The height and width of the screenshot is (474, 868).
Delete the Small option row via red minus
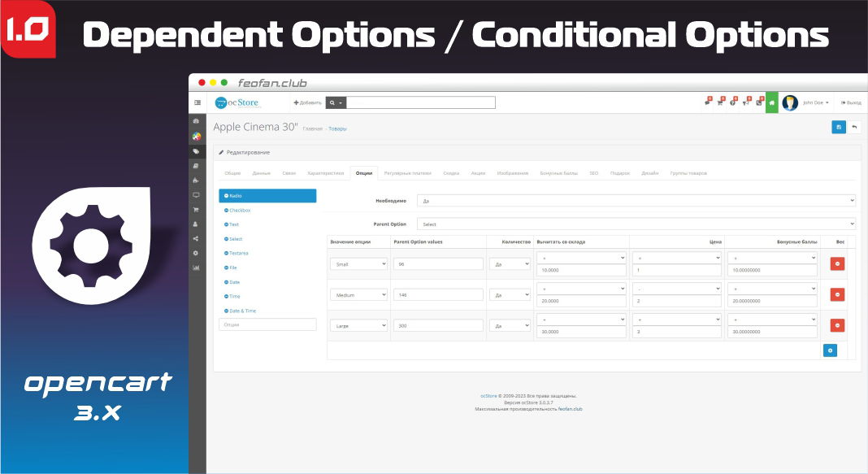point(837,263)
